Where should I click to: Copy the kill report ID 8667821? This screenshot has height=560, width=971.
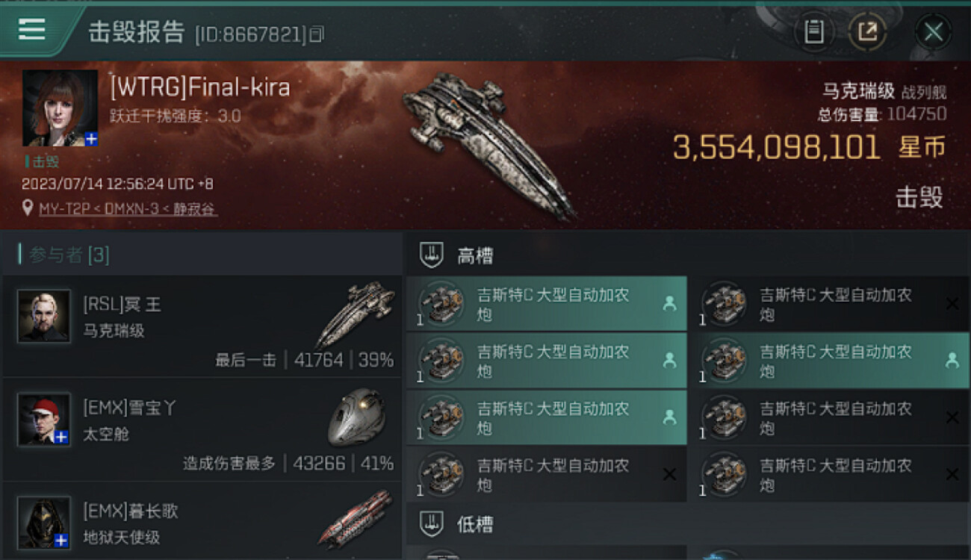317,34
